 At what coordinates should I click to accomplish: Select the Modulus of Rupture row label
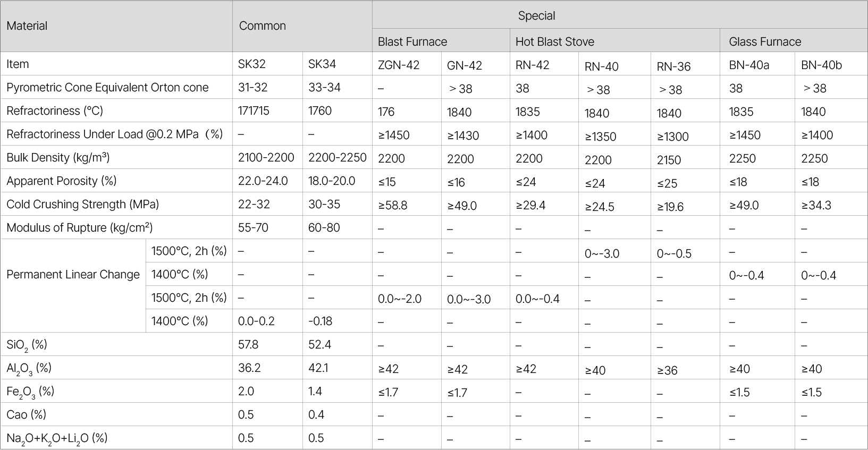pos(80,228)
